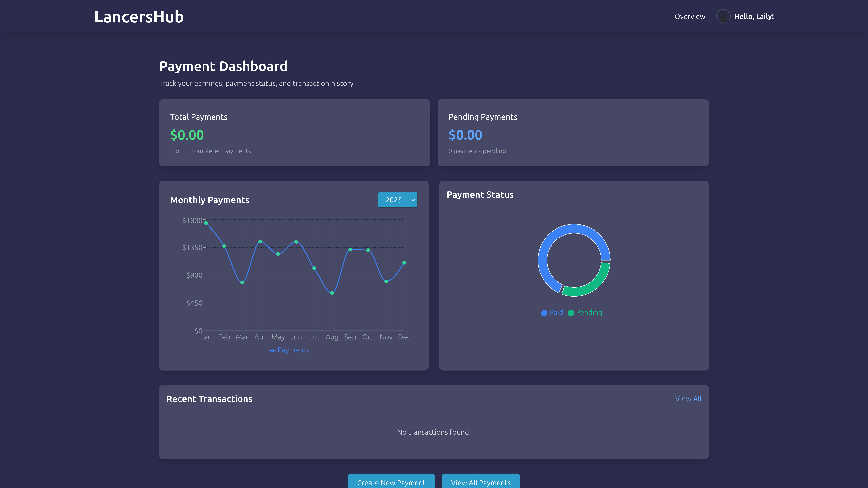Click the 'Track your earnings' subtitle
This screenshot has height=488, width=868.
256,83
